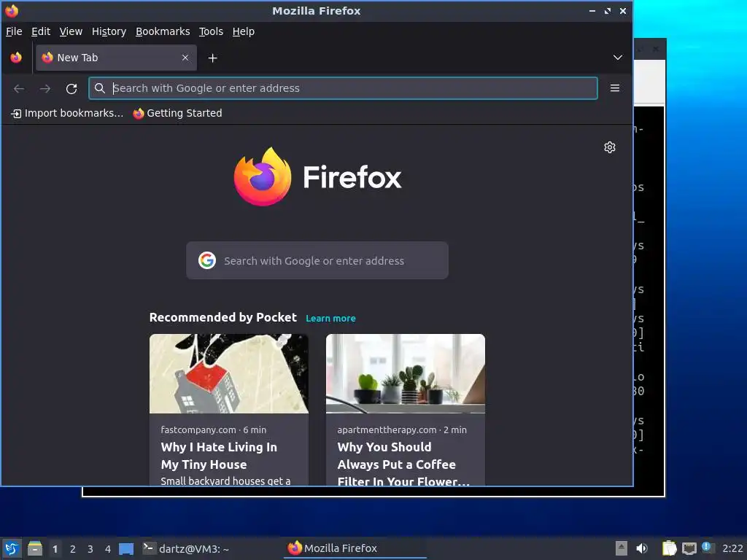This screenshot has width=747, height=560.
Task: Click the Firefox View icon beside tabs
Action: (x=16, y=58)
